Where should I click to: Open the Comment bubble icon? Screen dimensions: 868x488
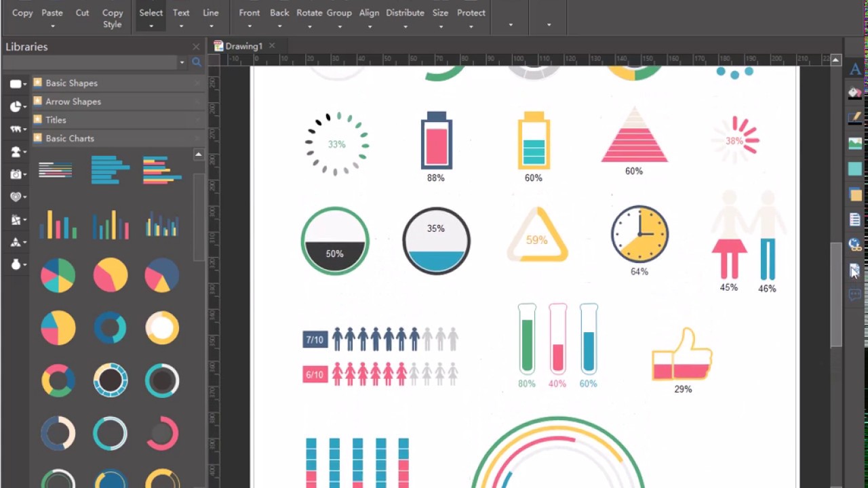[x=855, y=295]
